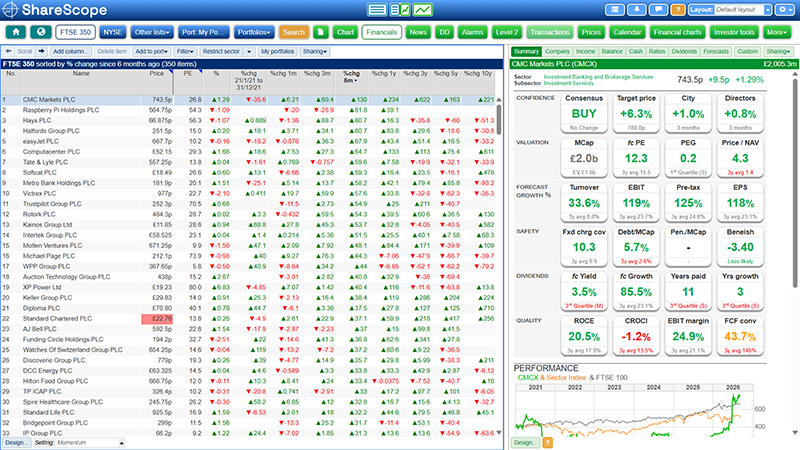Open the More dropdown in main toolbar
This screenshot has height=450, width=800.
coord(777,32)
